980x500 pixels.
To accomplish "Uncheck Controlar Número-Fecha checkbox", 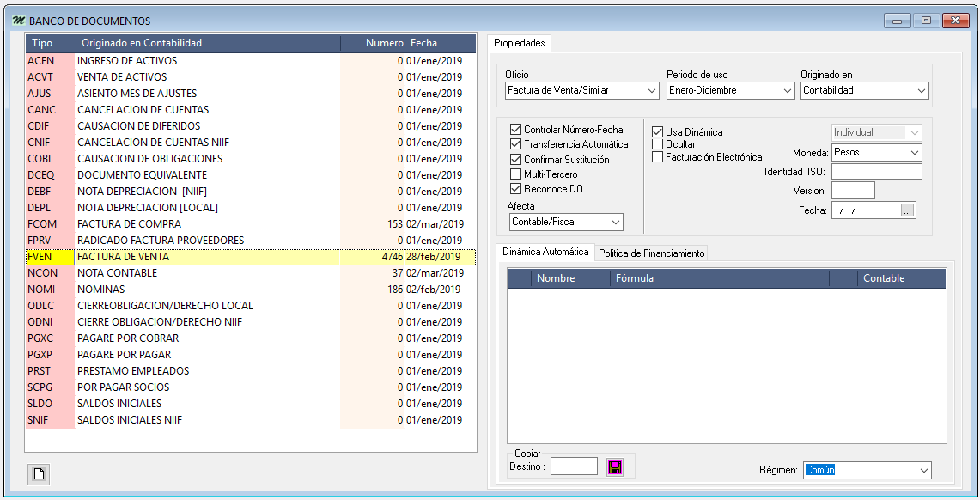I will [x=516, y=130].
